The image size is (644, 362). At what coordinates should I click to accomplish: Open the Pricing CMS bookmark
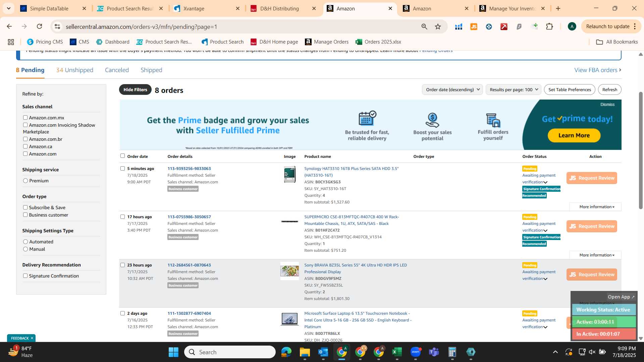[45, 42]
